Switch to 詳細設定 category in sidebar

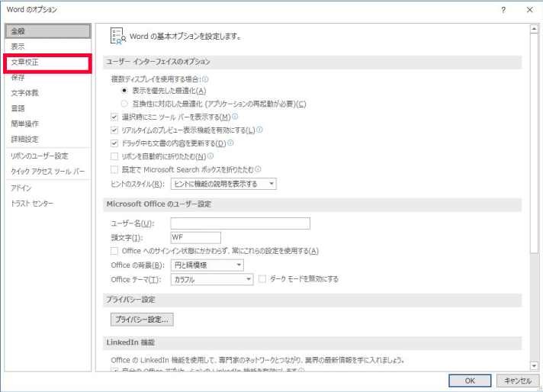(x=24, y=139)
